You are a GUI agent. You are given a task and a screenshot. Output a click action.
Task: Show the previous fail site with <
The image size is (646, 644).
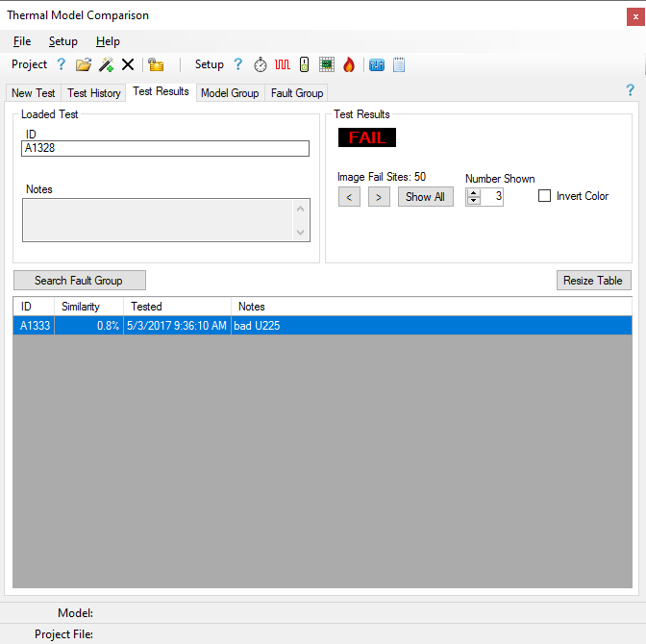(349, 197)
